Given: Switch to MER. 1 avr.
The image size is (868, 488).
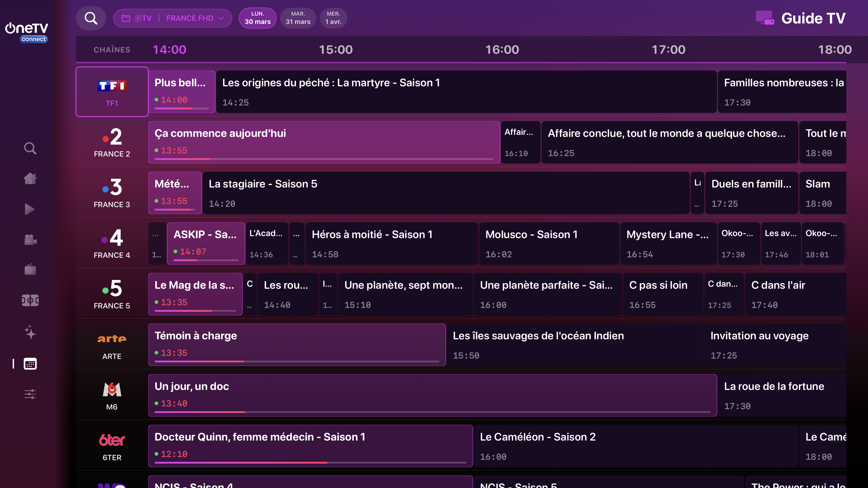Looking at the screenshot, I should tap(333, 18).
